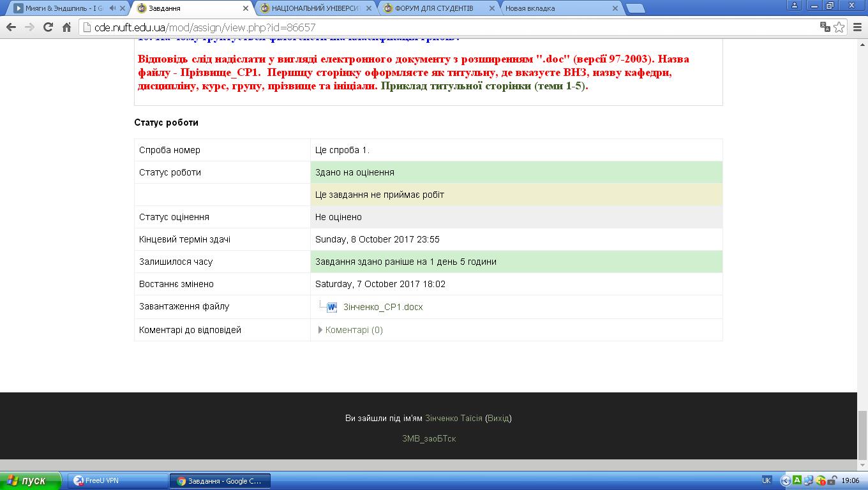Click the browser back arrow
Viewport: 868px width, 490px height.
point(11,27)
